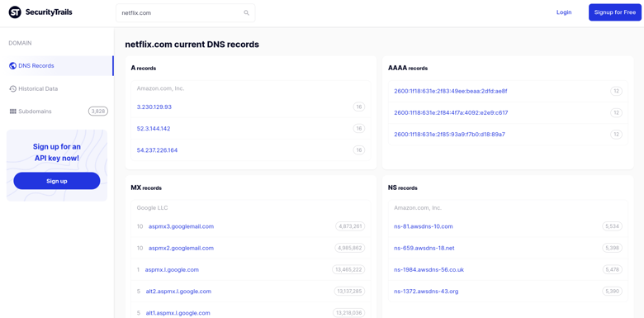Image resolution: width=644 pixels, height=318 pixels.
Task: Click the 3,828 subdomains count badge
Action: tap(98, 112)
